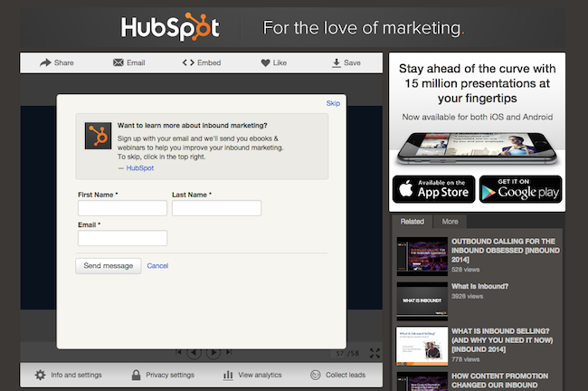Switch to the Related tab
Viewport: 588px width, 391px height.
coord(413,222)
